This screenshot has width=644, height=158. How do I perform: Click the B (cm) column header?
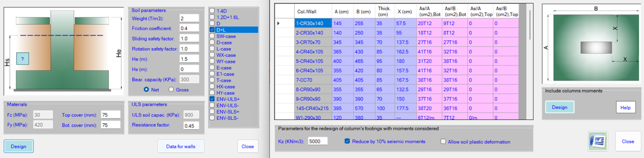[x=364, y=11]
